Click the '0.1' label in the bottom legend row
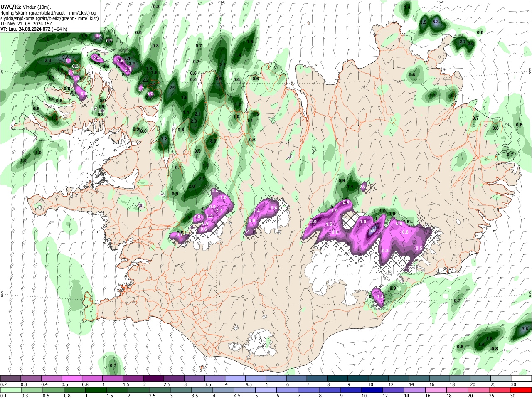Viewport: 532px width, 399px height. [3, 396]
